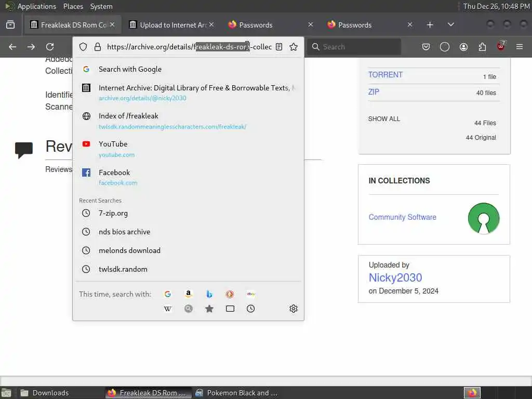Search bookmarks via star shortcut icon
The width and height of the screenshot is (532, 399).
point(209,309)
